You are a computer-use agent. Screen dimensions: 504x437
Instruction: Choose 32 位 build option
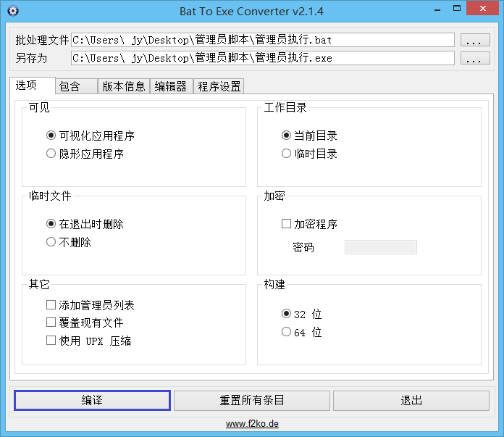[x=286, y=314]
